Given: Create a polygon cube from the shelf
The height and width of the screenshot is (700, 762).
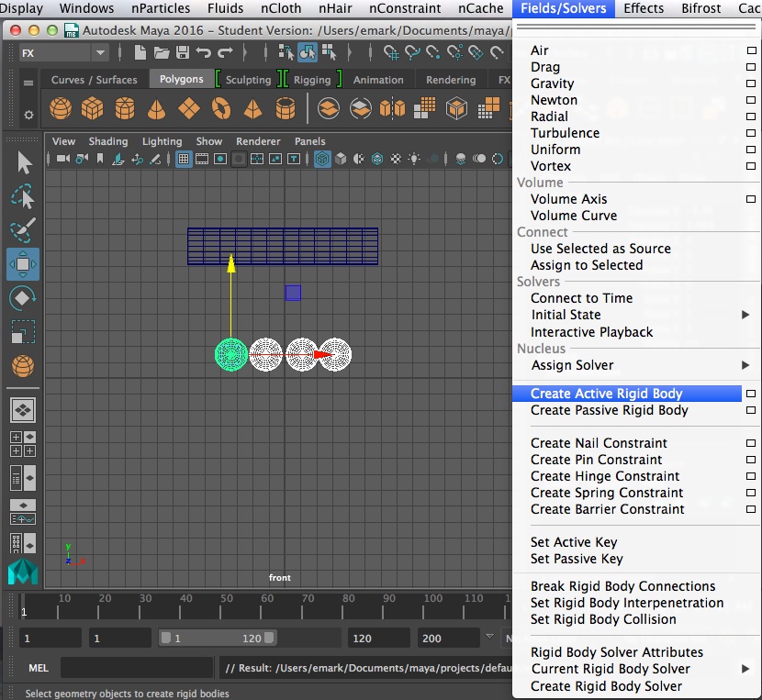Looking at the screenshot, I should click(92, 108).
